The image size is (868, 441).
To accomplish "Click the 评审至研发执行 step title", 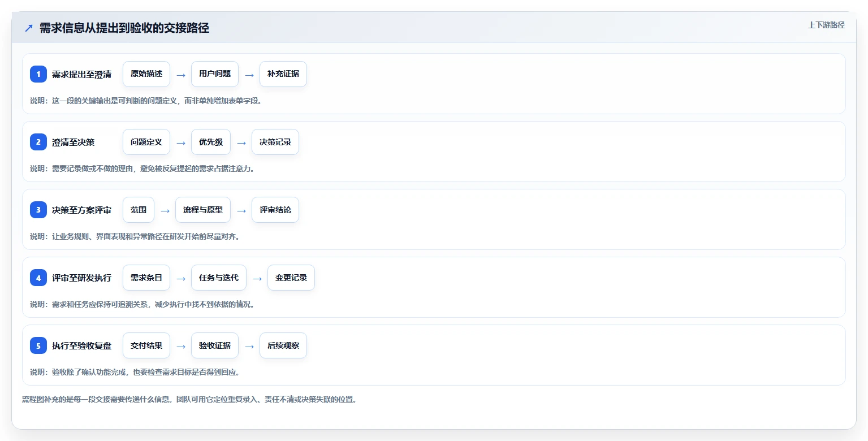I will (x=81, y=278).
